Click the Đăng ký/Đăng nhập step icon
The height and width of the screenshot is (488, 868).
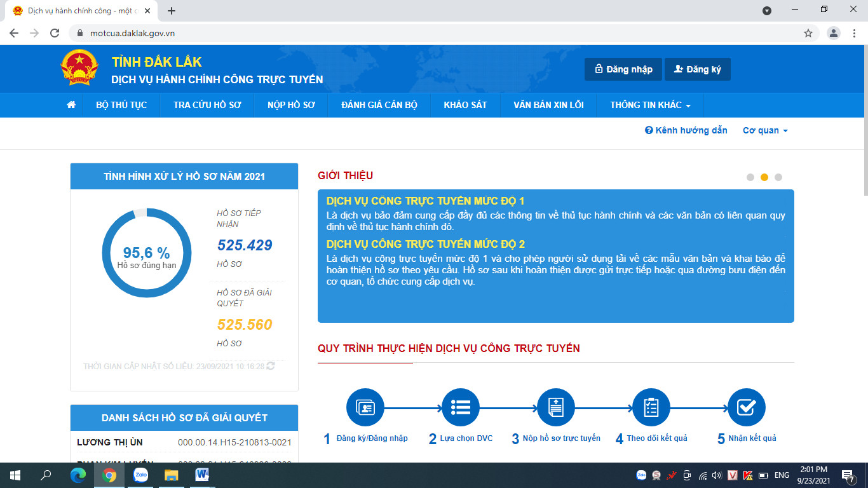(x=365, y=407)
